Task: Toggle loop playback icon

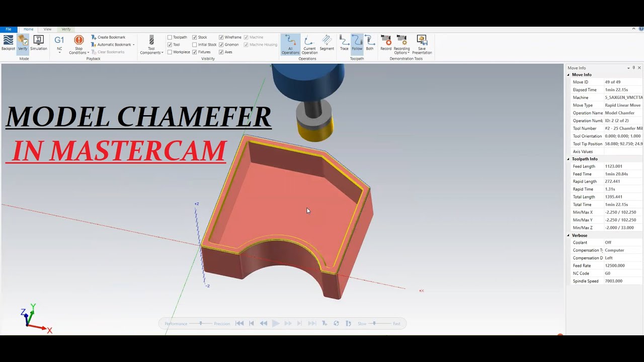Action: 336,323
